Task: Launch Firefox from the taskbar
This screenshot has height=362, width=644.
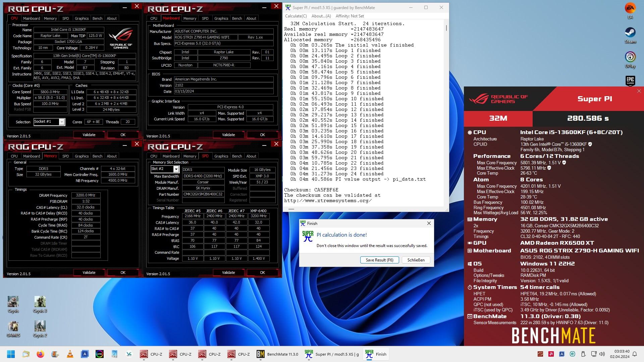Action: click(40, 354)
